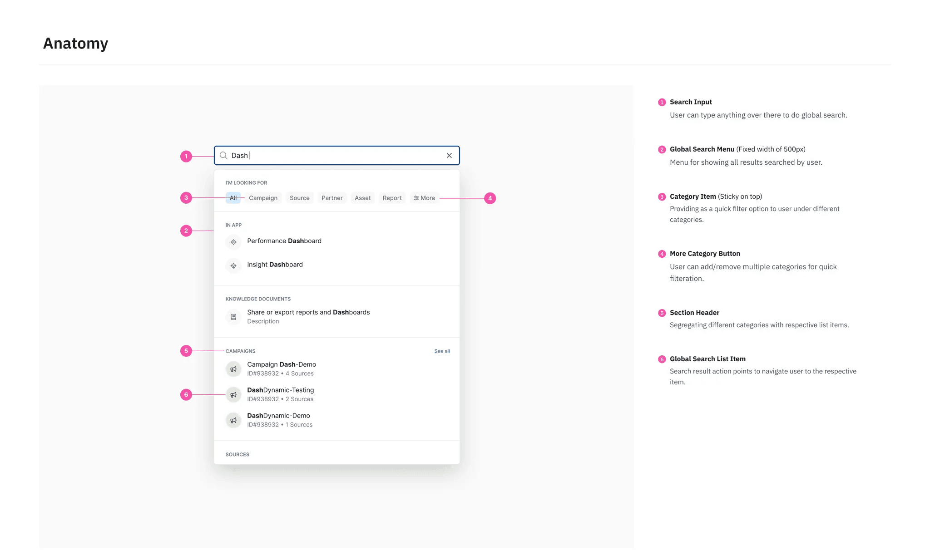Click the knowledge document icon
This screenshot has height=560, width=930.
233,317
